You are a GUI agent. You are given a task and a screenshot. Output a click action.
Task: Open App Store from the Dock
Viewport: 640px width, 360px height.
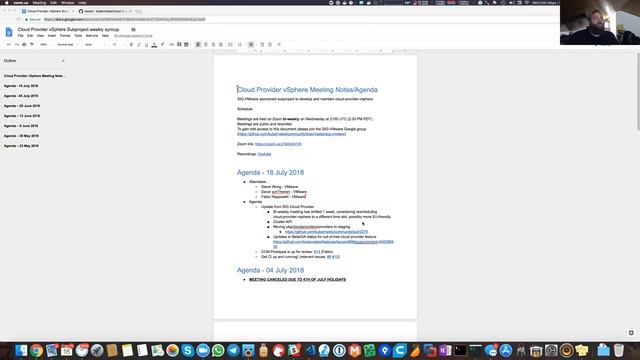tap(506, 350)
